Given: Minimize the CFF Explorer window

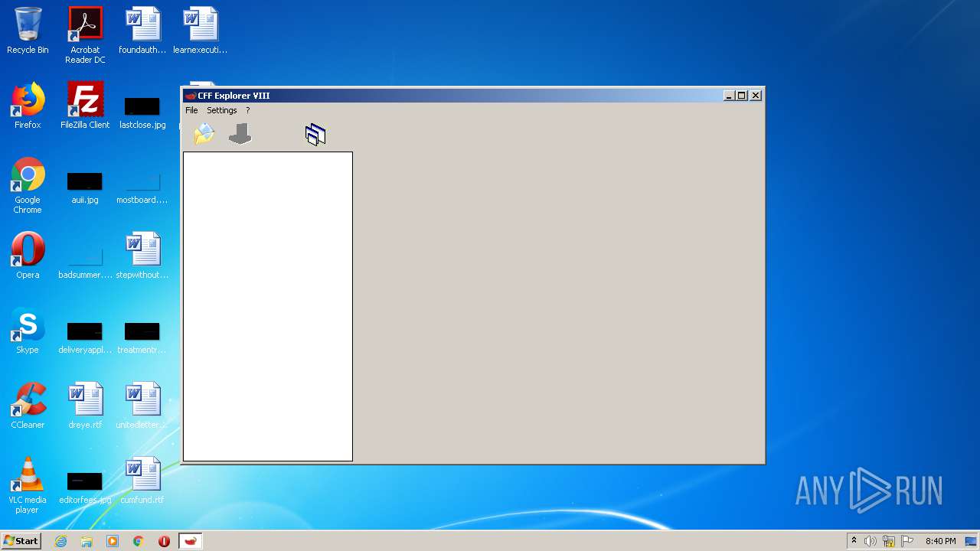Looking at the screenshot, I should [x=728, y=96].
